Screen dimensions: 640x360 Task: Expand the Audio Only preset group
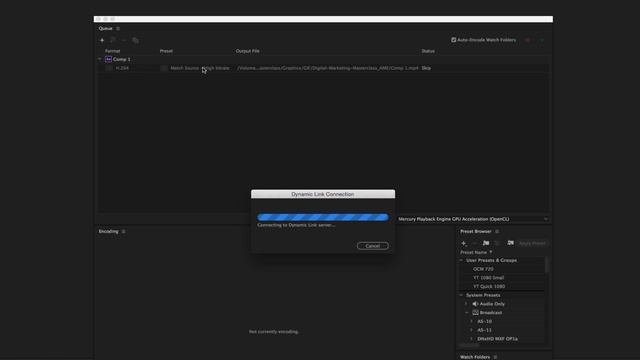pos(467,304)
